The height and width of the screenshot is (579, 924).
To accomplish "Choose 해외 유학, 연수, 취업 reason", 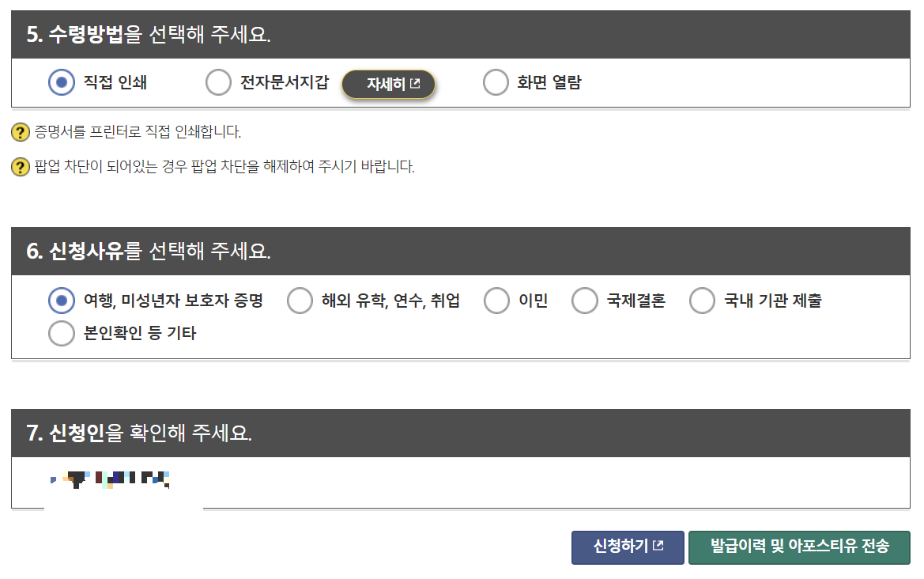I will click(300, 300).
